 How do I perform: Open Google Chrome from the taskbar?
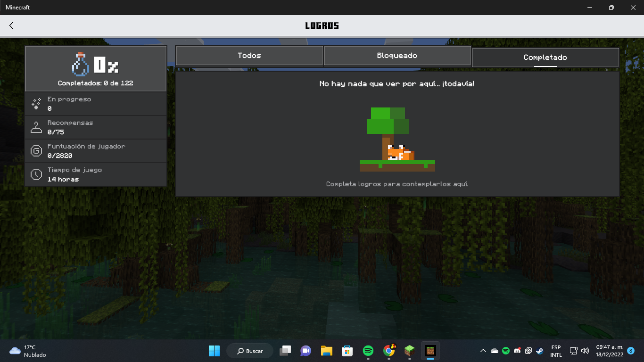tap(389, 351)
